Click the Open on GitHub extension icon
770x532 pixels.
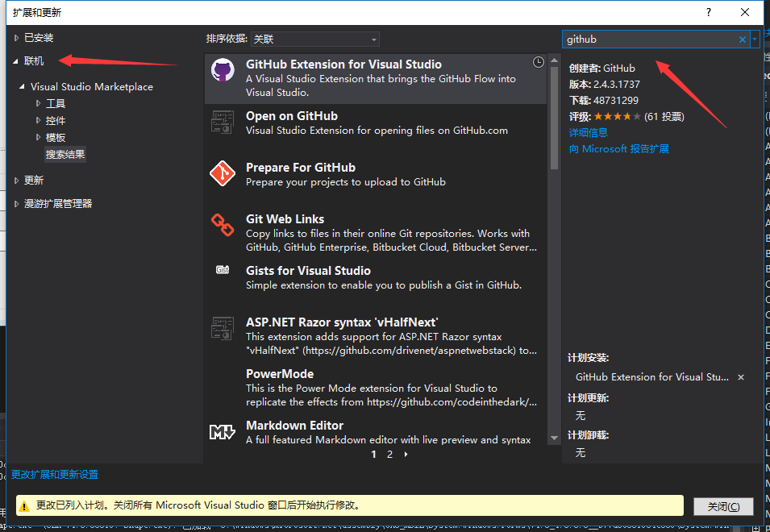coord(223,122)
